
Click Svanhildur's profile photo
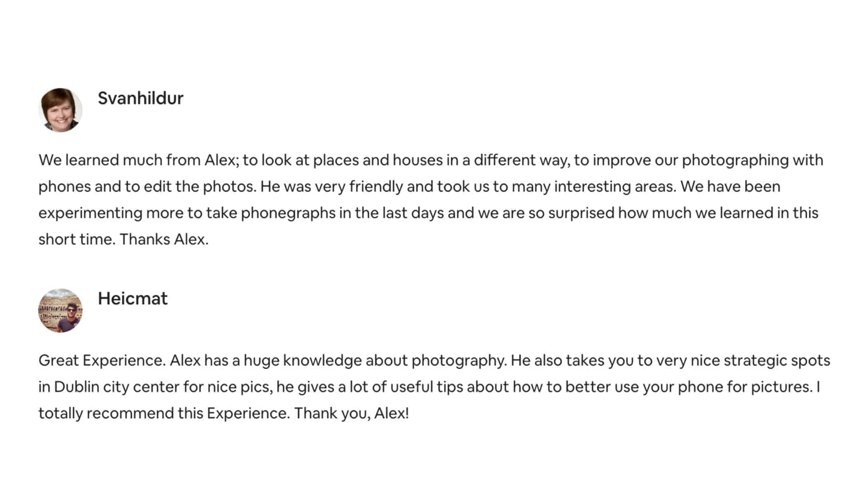click(x=60, y=110)
